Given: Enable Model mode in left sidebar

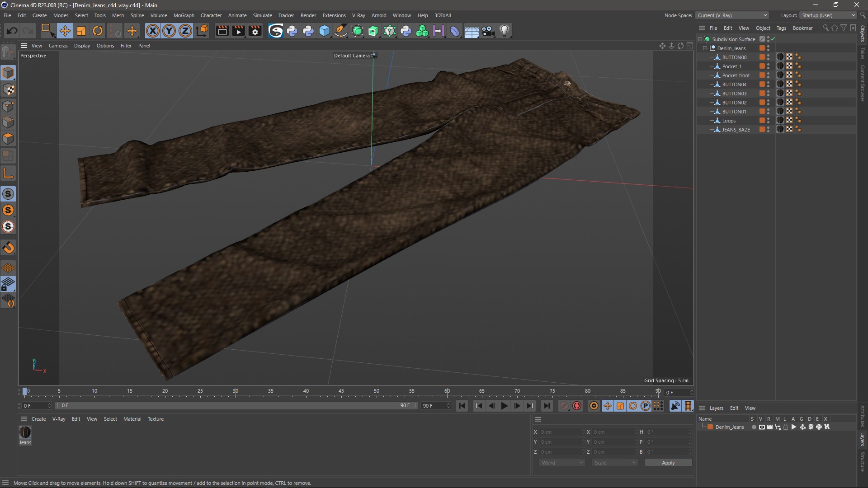Looking at the screenshot, I should coord(8,73).
